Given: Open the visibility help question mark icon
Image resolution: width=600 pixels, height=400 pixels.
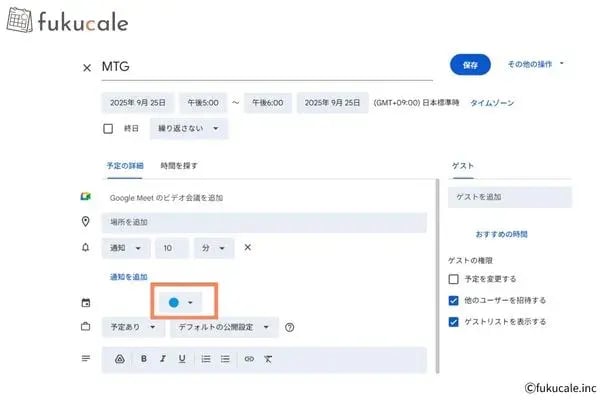Looking at the screenshot, I should click(x=290, y=327).
